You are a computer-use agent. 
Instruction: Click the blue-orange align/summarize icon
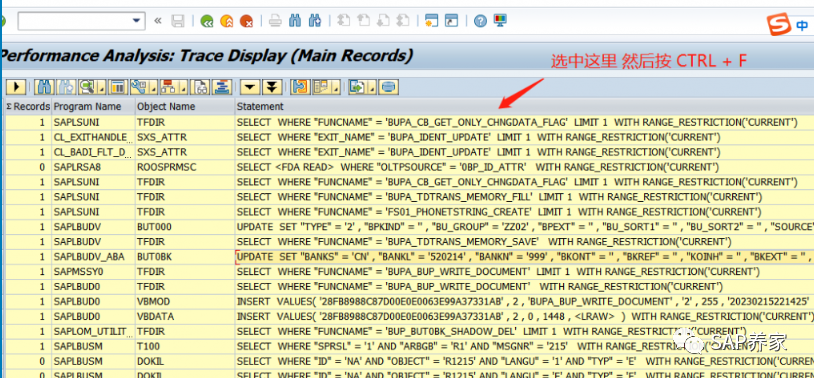222,87
